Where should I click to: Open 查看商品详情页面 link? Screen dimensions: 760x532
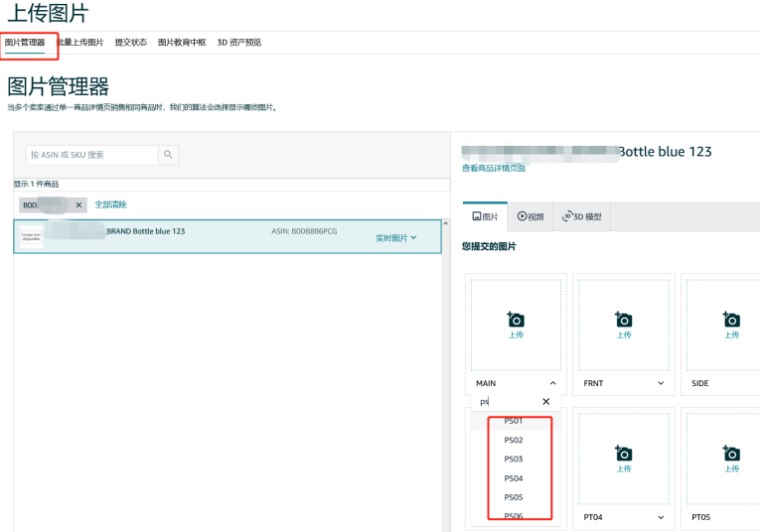click(494, 169)
